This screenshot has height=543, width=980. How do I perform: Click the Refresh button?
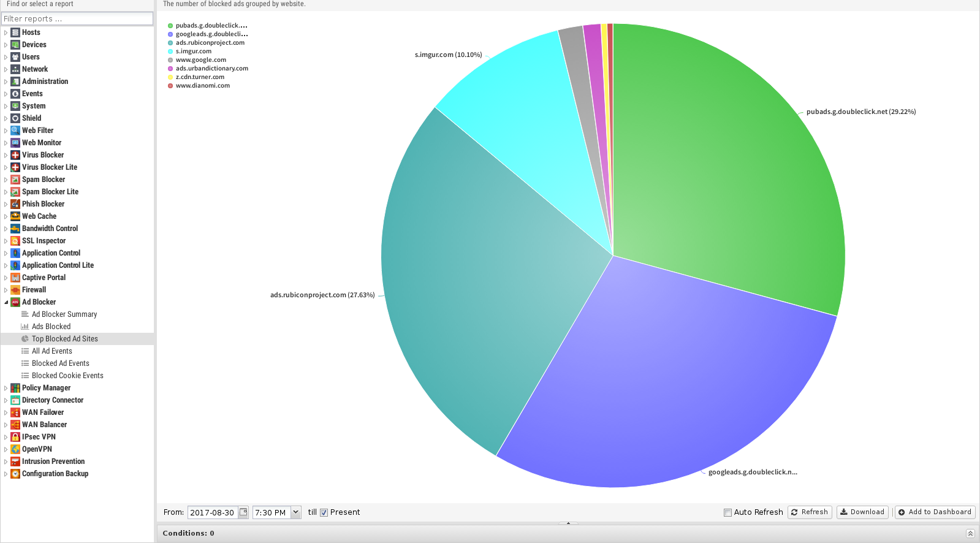click(810, 512)
